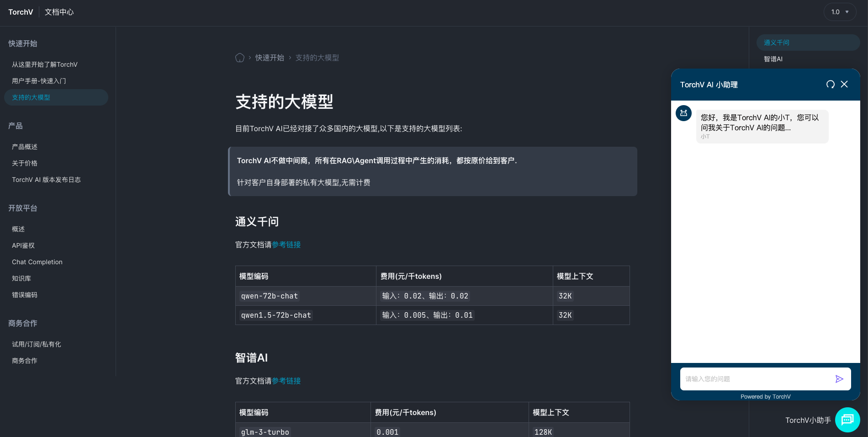The height and width of the screenshot is (437, 868).
Task: Open the version 1.0 dropdown
Action: point(840,12)
